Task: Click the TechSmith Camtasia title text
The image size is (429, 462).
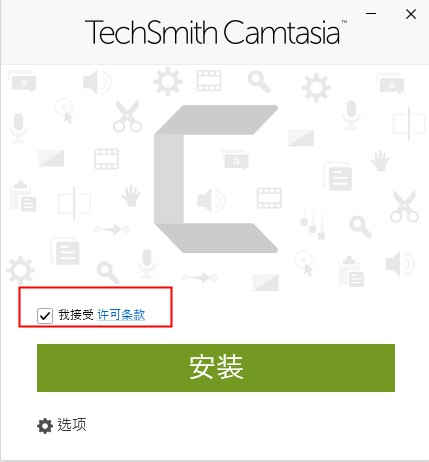Action: tap(213, 32)
